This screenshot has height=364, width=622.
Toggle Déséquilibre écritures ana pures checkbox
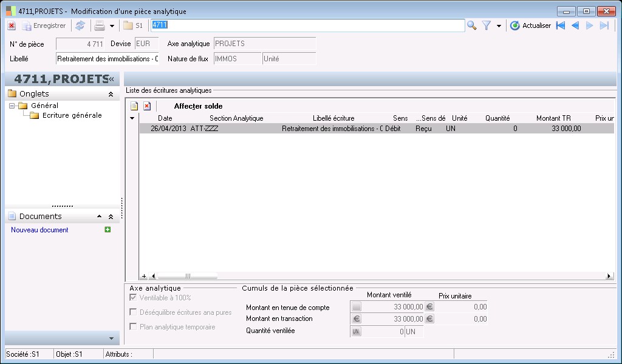coord(133,312)
